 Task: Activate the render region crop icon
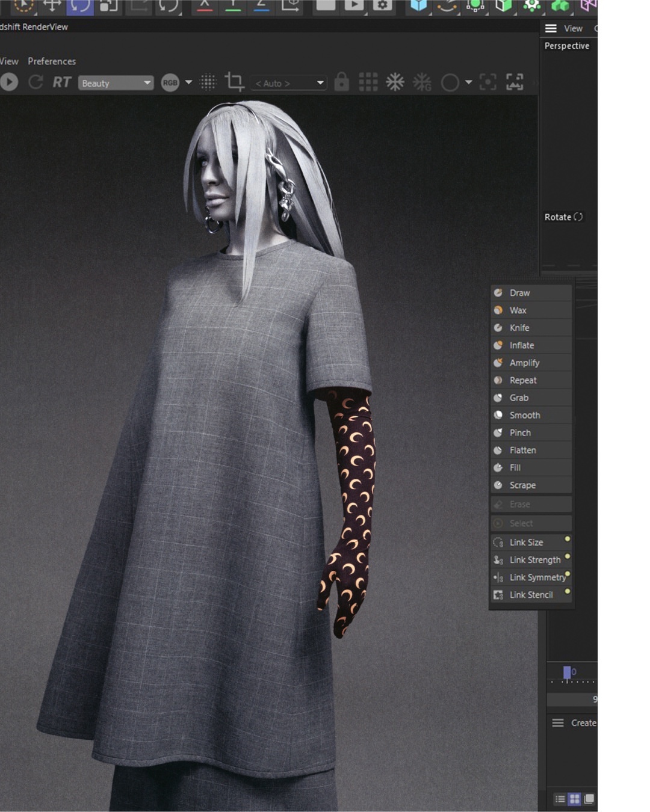click(234, 82)
